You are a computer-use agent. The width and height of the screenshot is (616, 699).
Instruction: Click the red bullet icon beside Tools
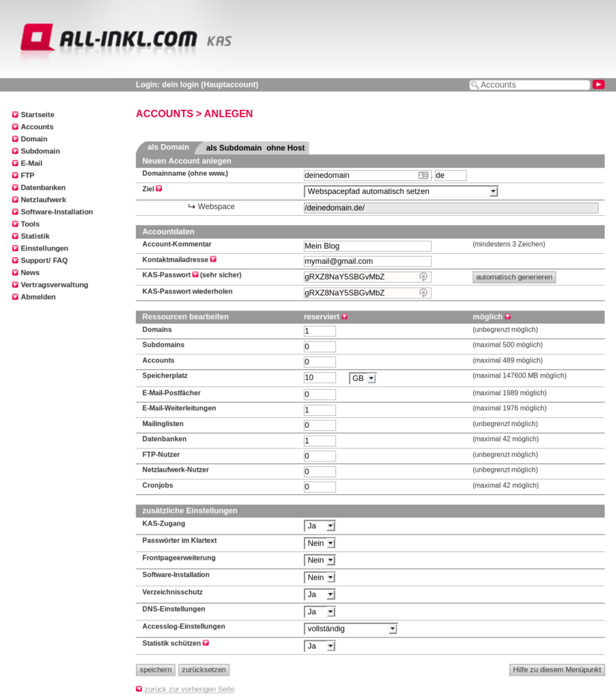15,224
